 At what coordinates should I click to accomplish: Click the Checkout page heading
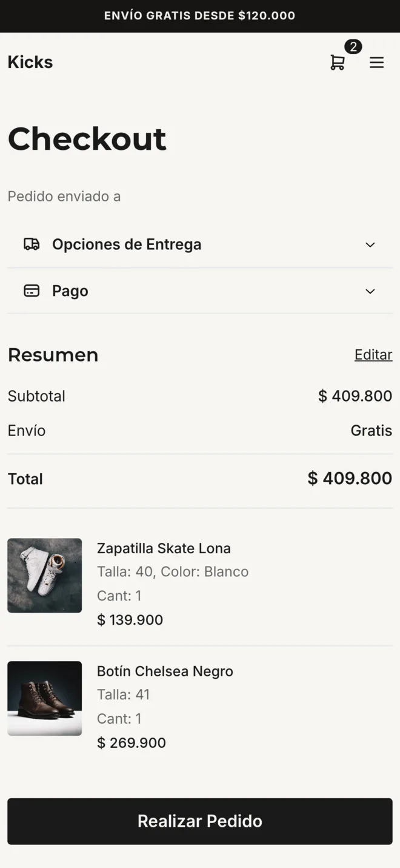coord(87,139)
